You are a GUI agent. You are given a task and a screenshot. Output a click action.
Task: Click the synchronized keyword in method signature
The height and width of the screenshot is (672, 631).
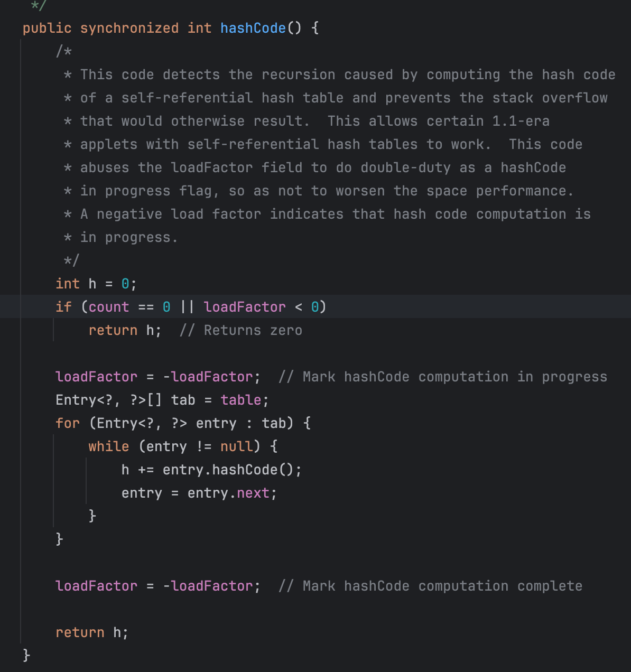click(x=129, y=28)
